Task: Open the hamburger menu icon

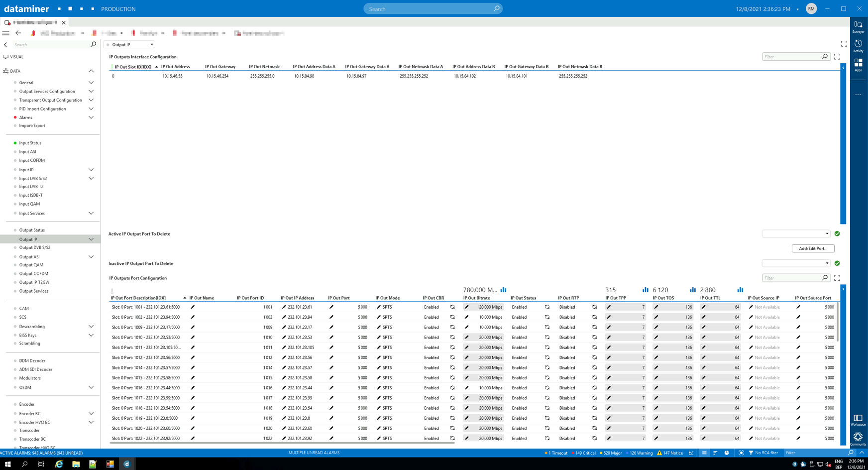Action: click(6, 33)
